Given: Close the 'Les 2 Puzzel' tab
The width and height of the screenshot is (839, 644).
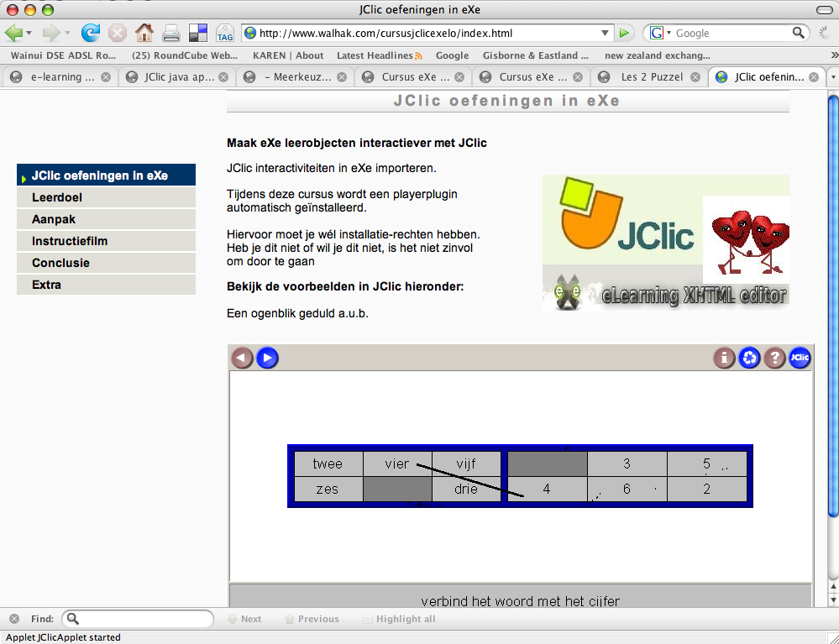Looking at the screenshot, I should 695,77.
